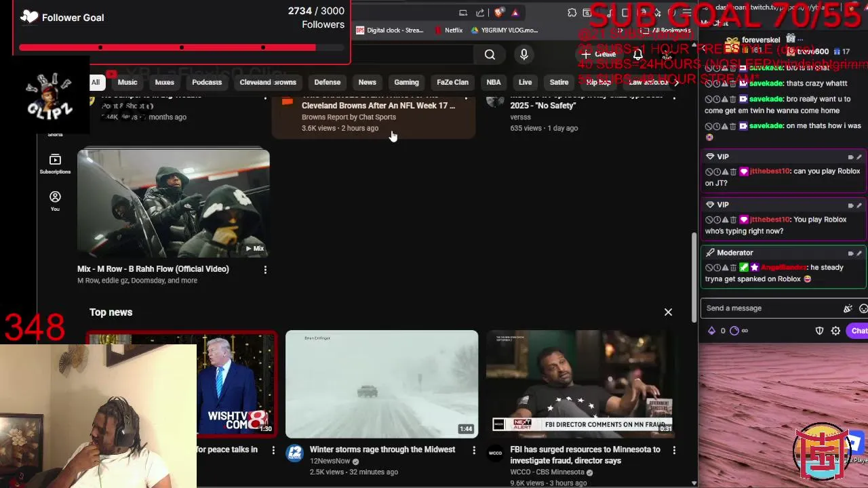Click the share page icon in address bar

coord(480,12)
